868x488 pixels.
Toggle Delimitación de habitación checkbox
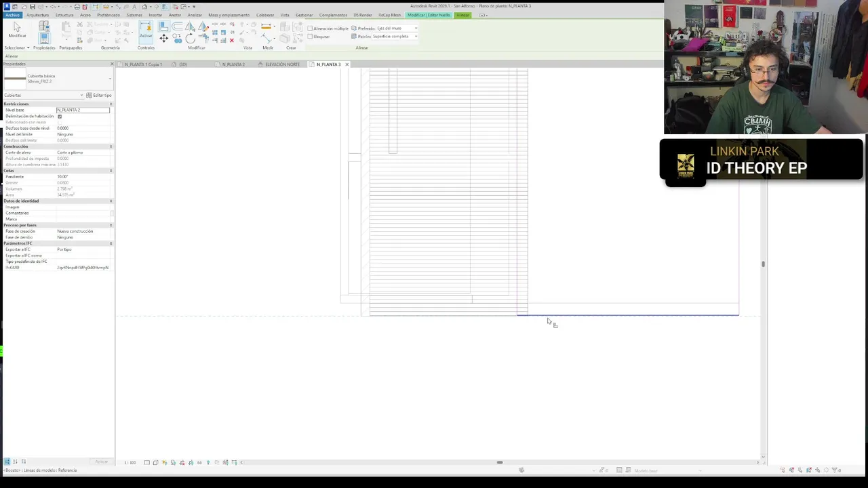(x=60, y=117)
